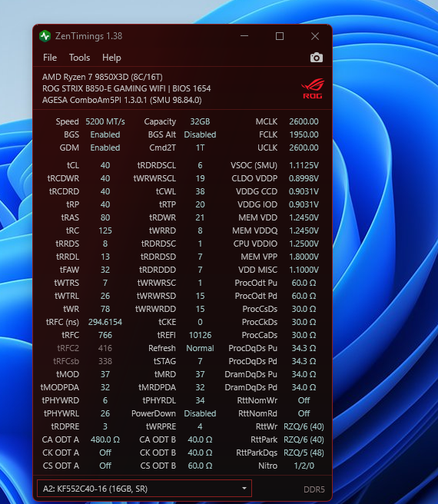Click the MCLK value 2600.00
This screenshot has height=504, width=438.
(304, 121)
